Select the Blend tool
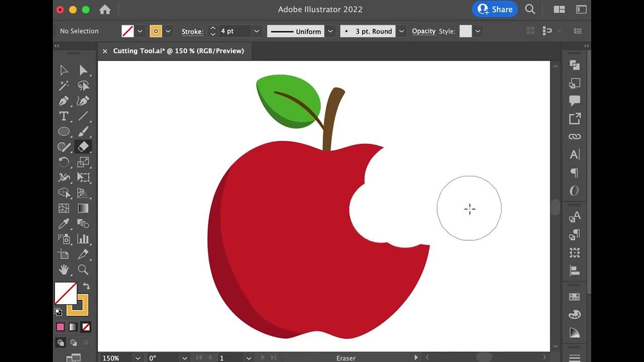The height and width of the screenshot is (362, 644). coord(83,223)
